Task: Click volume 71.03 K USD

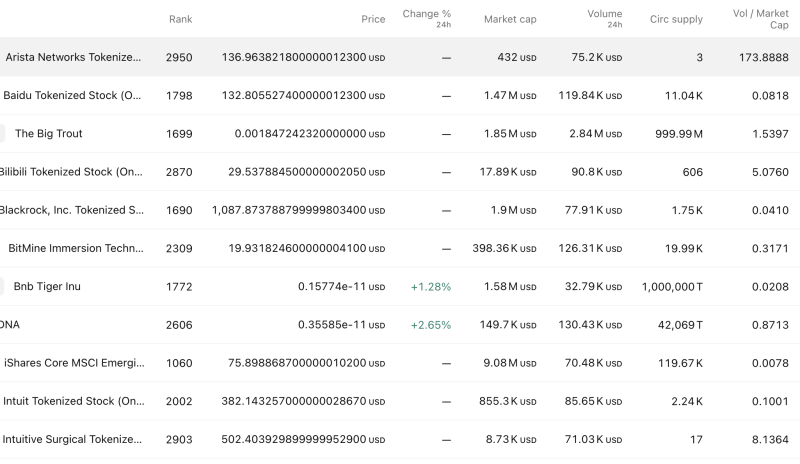Action: [x=593, y=439]
